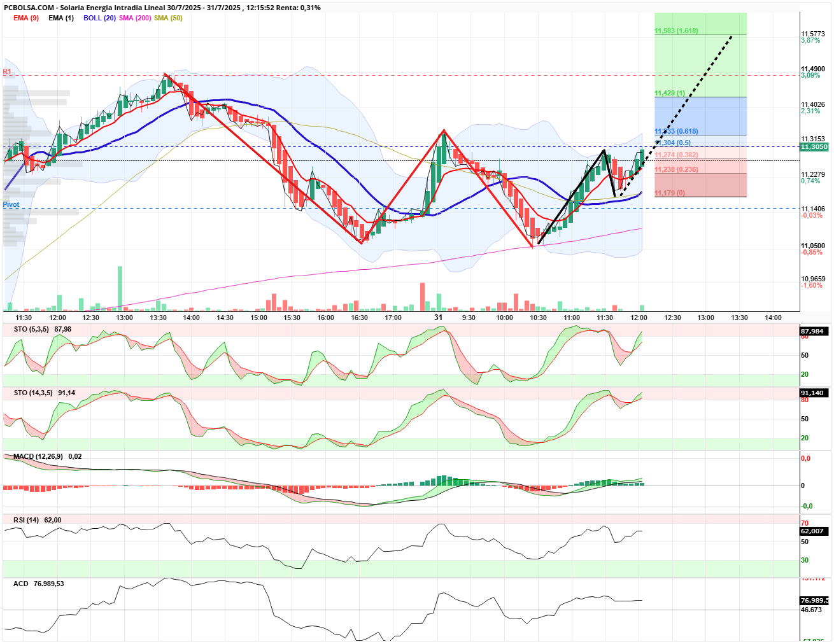Click the 16:00 time axis label
The height and width of the screenshot is (644, 834).
click(x=325, y=318)
